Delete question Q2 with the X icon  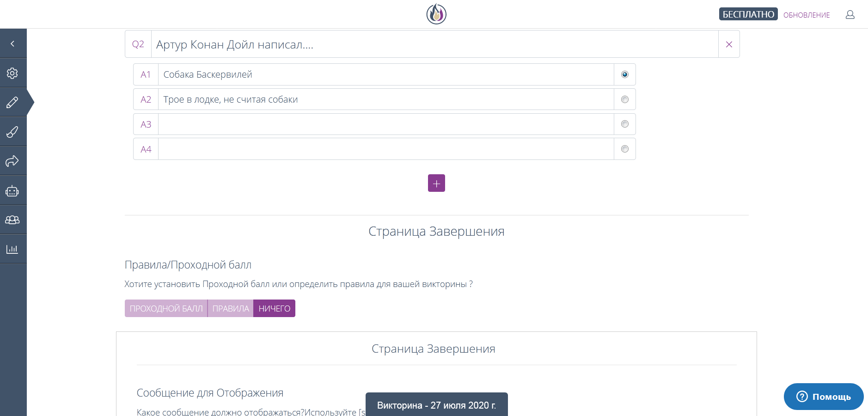pos(729,44)
